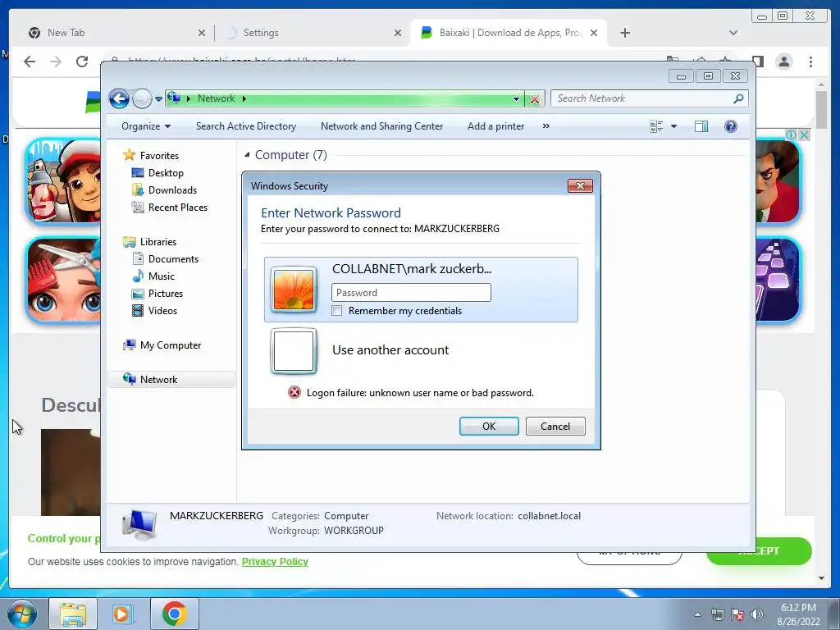Close the Windows Security dialog
Viewport: 840px width, 630px height.
click(580, 186)
